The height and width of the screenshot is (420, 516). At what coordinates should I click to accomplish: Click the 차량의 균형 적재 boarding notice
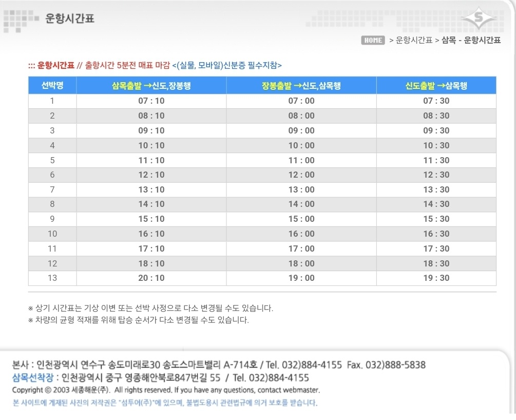coord(139,320)
